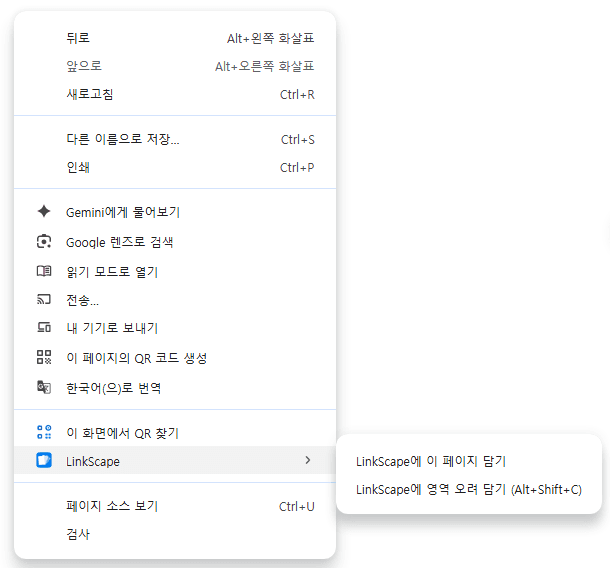The height and width of the screenshot is (568, 610).
Task: Choose 이 화면에서 QR 찾기
Action: tap(175, 433)
